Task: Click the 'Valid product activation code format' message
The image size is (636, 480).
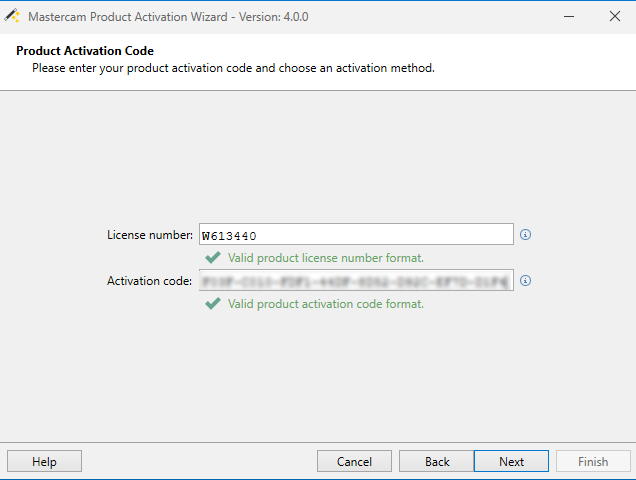Action: [x=325, y=304]
